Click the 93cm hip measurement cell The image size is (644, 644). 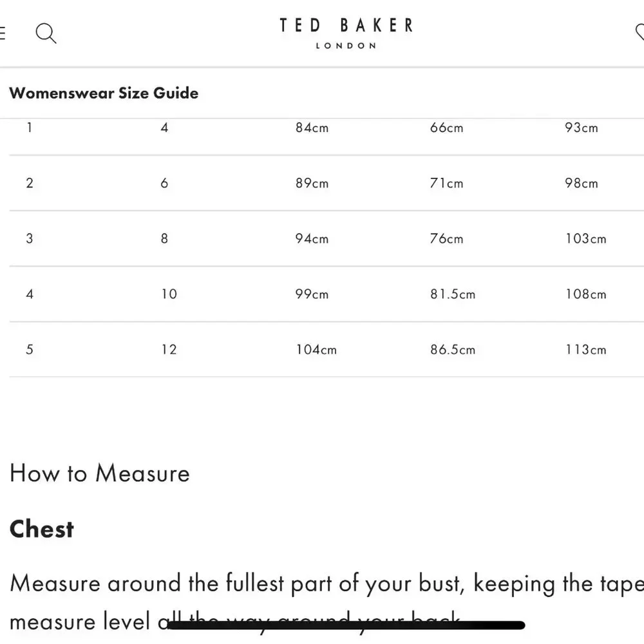click(581, 128)
